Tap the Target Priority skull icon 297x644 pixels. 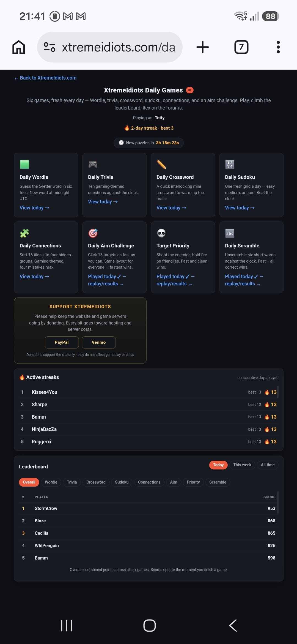pos(161,233)
